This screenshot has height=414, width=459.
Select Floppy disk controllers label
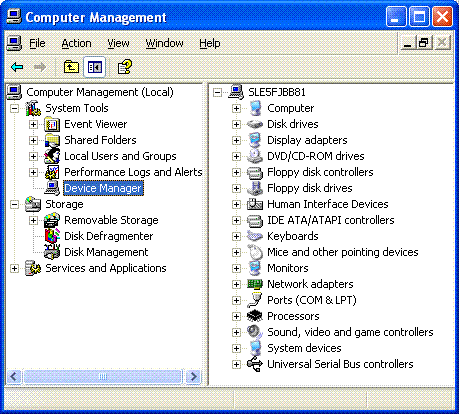(320, 172)
